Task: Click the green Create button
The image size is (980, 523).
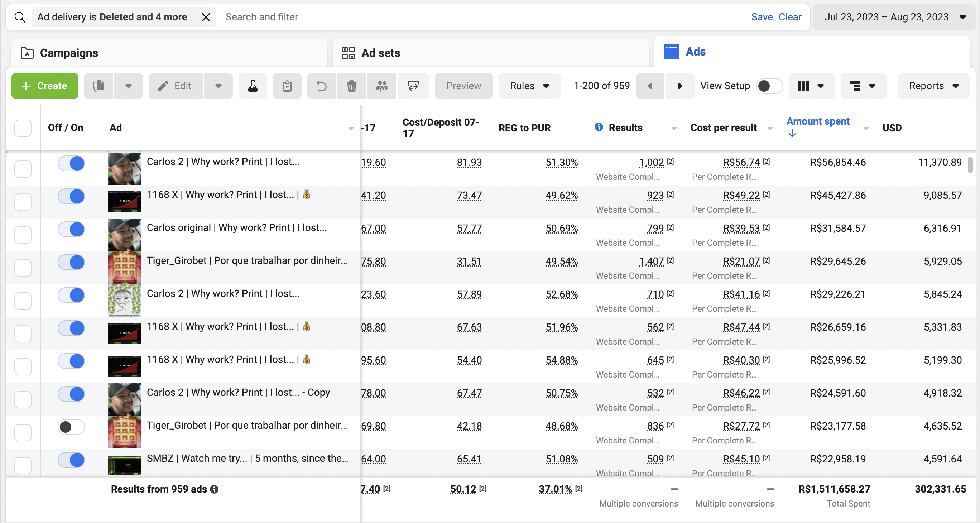Action: 45,86
